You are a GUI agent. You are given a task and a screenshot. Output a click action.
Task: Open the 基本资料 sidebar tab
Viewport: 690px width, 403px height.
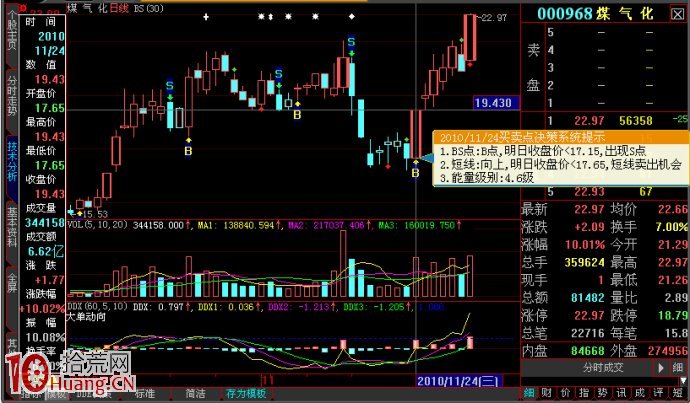click(11, 227)
